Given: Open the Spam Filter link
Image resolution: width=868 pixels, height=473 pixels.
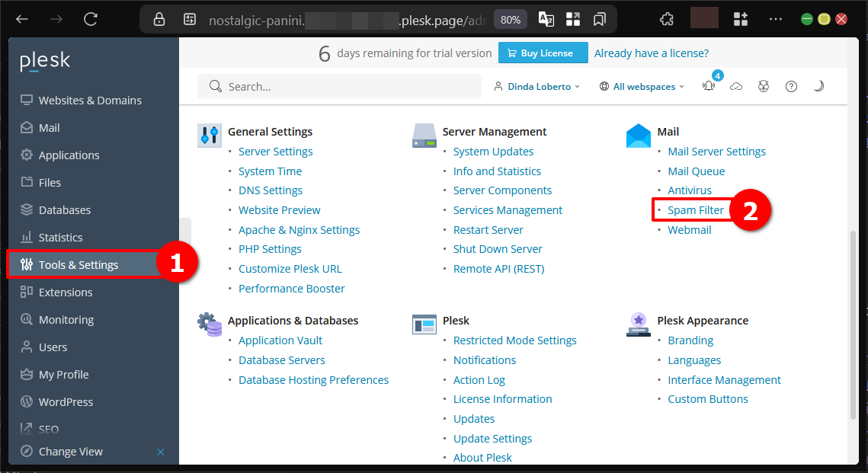Looking at the screenshot, I should click(x=695, y=209).
